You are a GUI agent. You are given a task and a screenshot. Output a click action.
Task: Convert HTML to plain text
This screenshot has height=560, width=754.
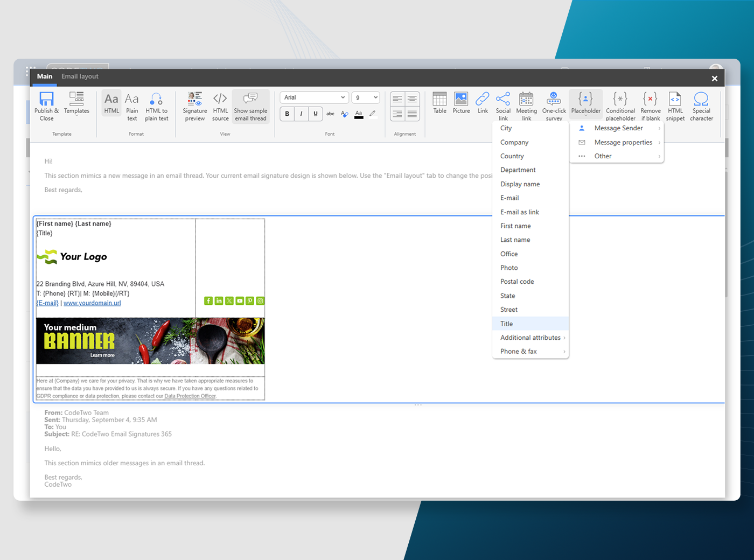157,107
